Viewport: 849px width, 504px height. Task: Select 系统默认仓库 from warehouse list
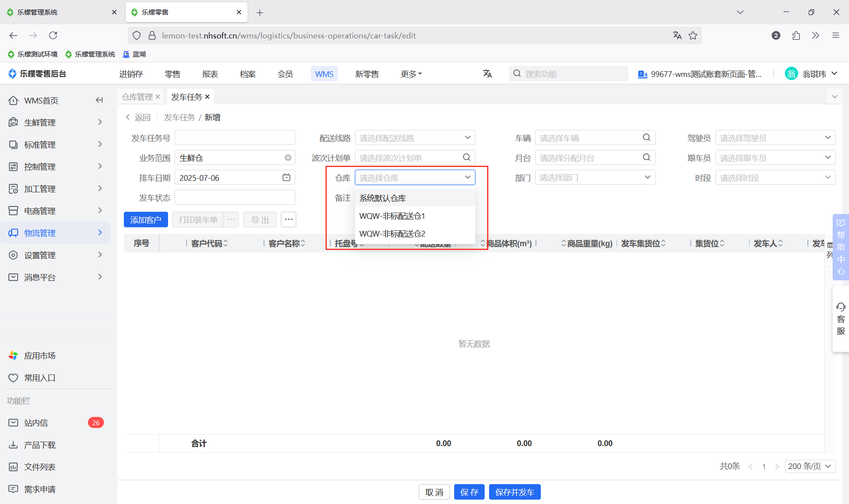tap(415, 198)
